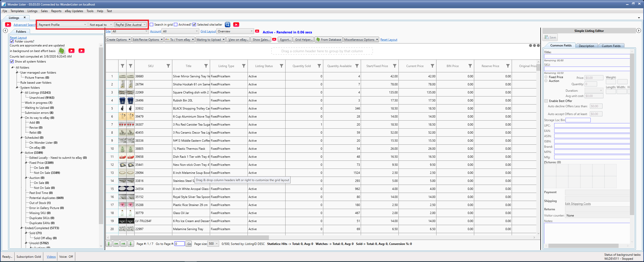Open the Edit Shipping Costs link

(x=578, y=204)
